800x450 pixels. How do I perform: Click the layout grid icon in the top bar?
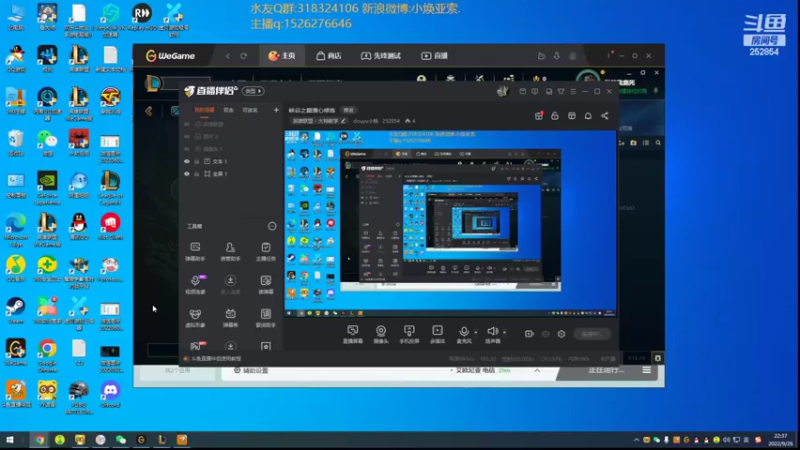(571, 116)
